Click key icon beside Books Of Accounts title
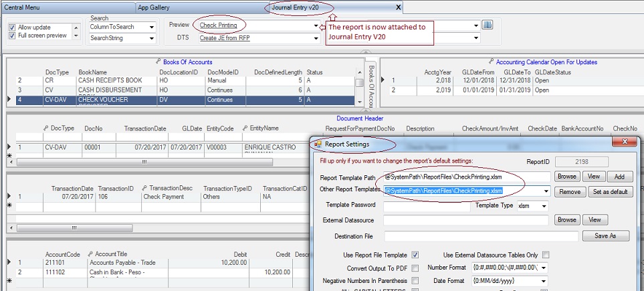This screenshot has width=644, height=291. (x=158, y=62)
